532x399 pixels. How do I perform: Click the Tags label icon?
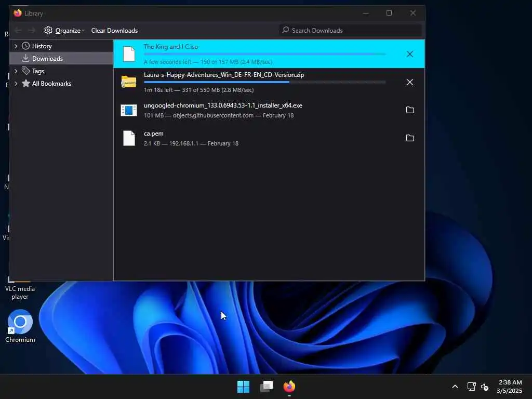click(x=26, y=71)
